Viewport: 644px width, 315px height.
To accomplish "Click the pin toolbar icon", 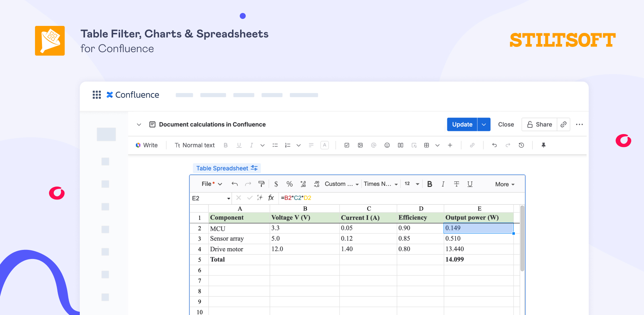I will [544, 145].
